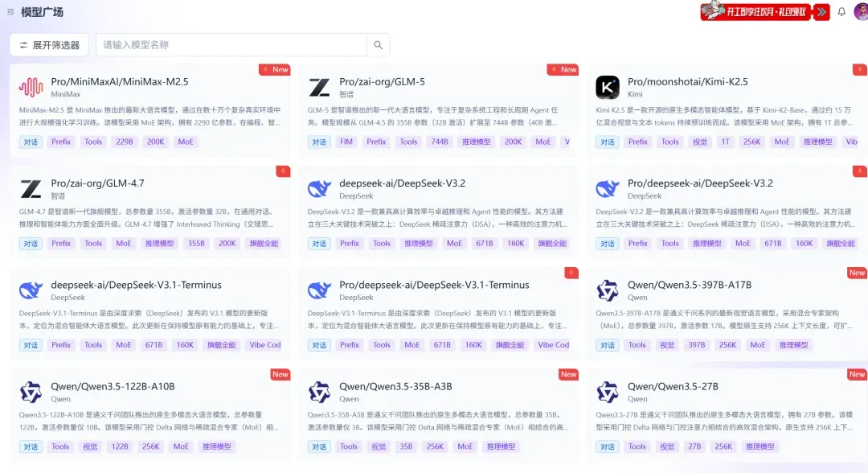Click 122B tag on Qwen3.5-122B-A10B card

click(120, 446)
